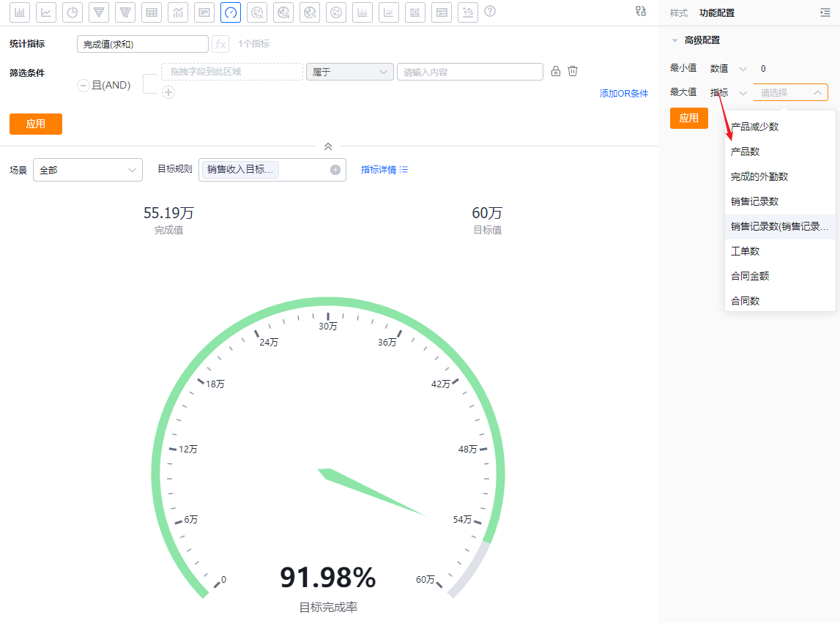The width and height of the screenshot is (840, 623).
Task: Click the 请输入内容 filter input field
Action: tap(470, 72)
